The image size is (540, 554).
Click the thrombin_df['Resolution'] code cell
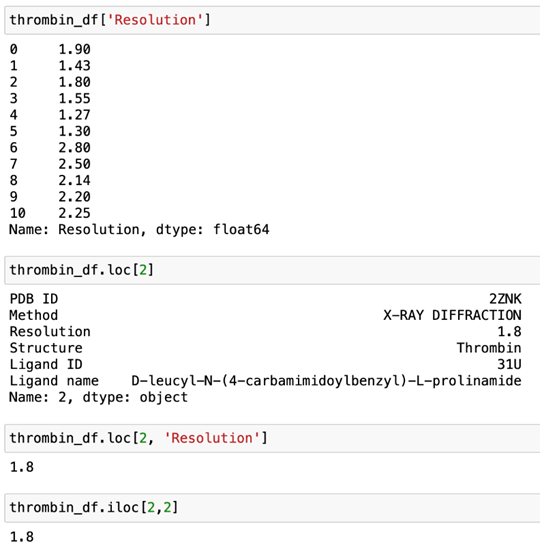click(x=272, y=20)
